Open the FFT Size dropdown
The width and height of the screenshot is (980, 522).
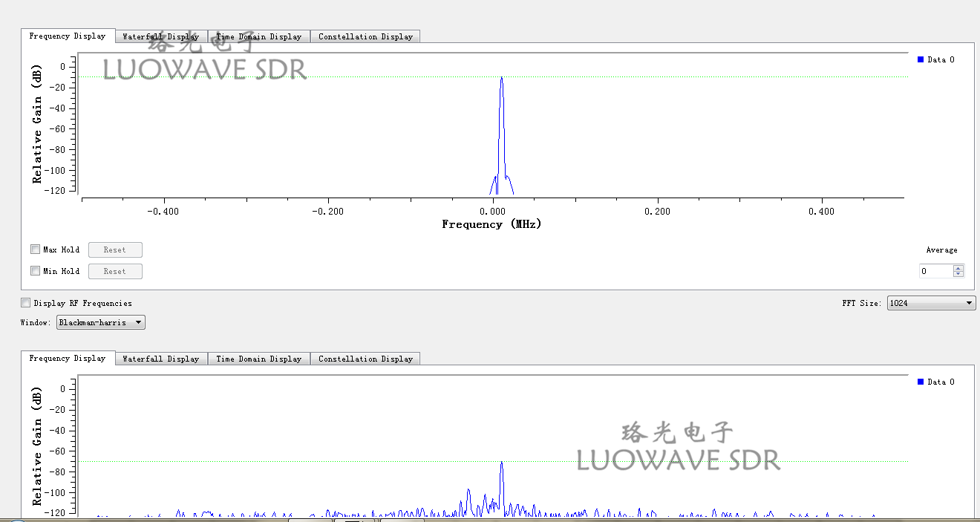tap(931, 303)
